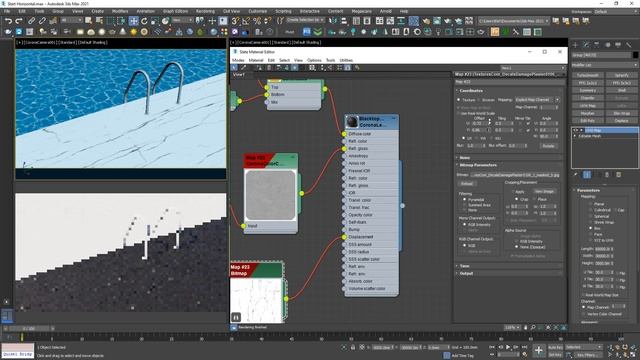Click the Auto Key button
Image resolution: width=640 pixels, height=360 pixels.
coord(555,347)
